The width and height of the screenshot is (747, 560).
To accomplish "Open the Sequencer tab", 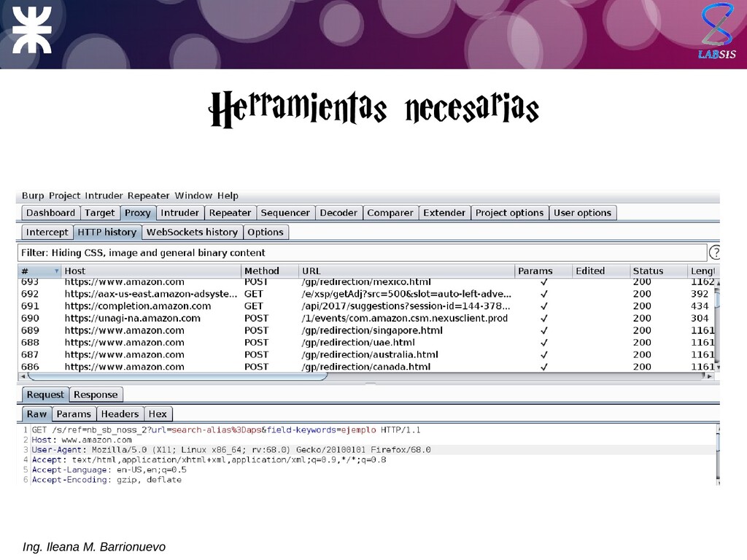I will [x=285, y=213].
